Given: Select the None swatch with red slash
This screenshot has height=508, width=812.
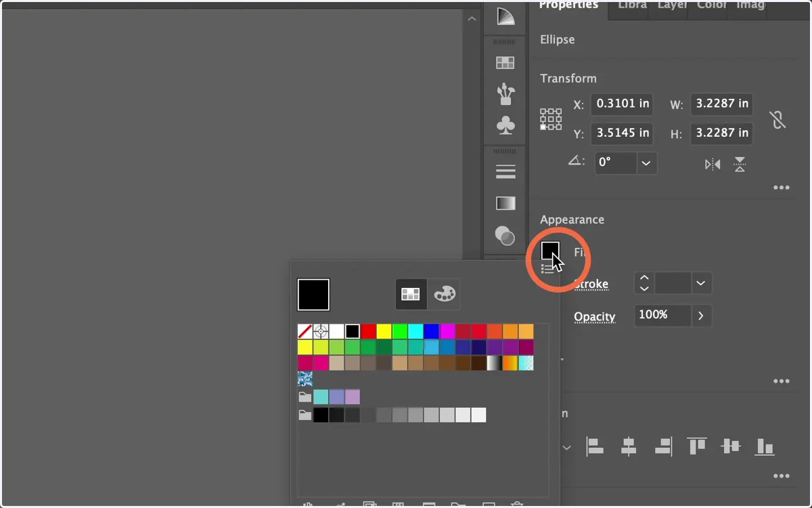Looking at the screenshot, I should tap(305, 331).
